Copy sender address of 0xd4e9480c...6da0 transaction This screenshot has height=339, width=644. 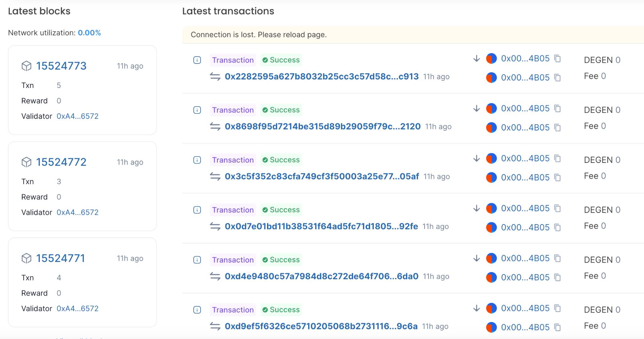(x=558, y=258)
